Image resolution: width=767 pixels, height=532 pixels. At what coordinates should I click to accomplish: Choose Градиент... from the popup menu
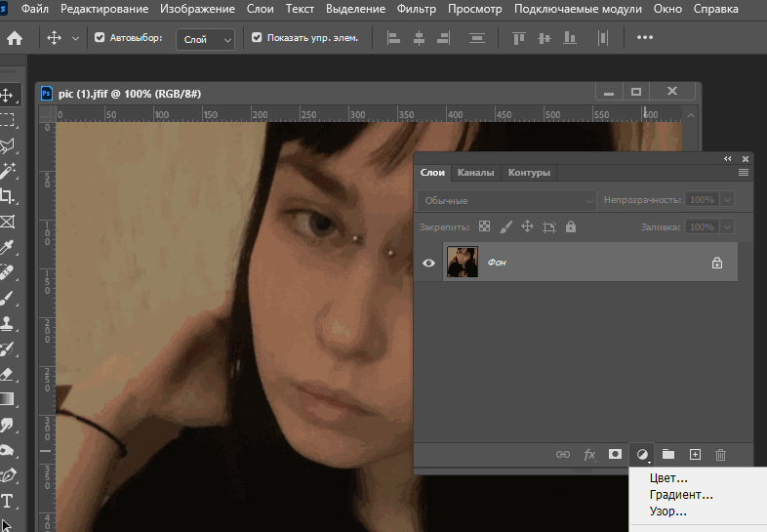click(681, 495)
